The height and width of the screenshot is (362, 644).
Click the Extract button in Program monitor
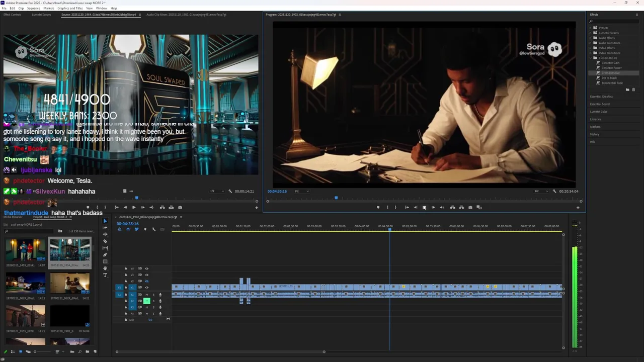(461, 207)
